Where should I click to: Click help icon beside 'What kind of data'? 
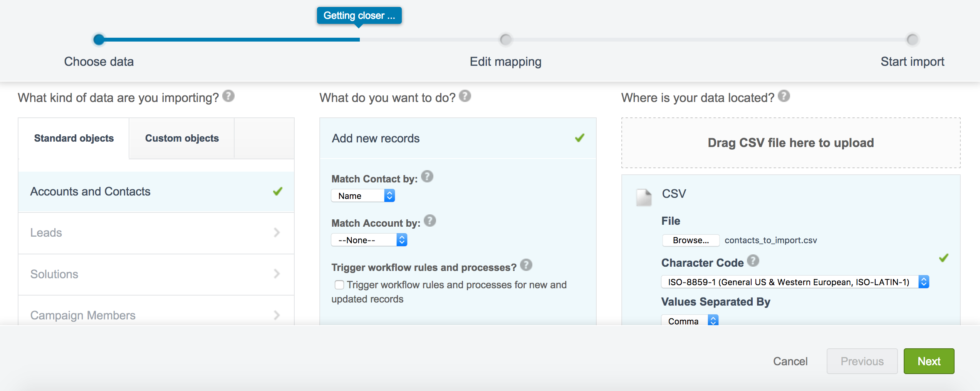click(x=228, y=96)
